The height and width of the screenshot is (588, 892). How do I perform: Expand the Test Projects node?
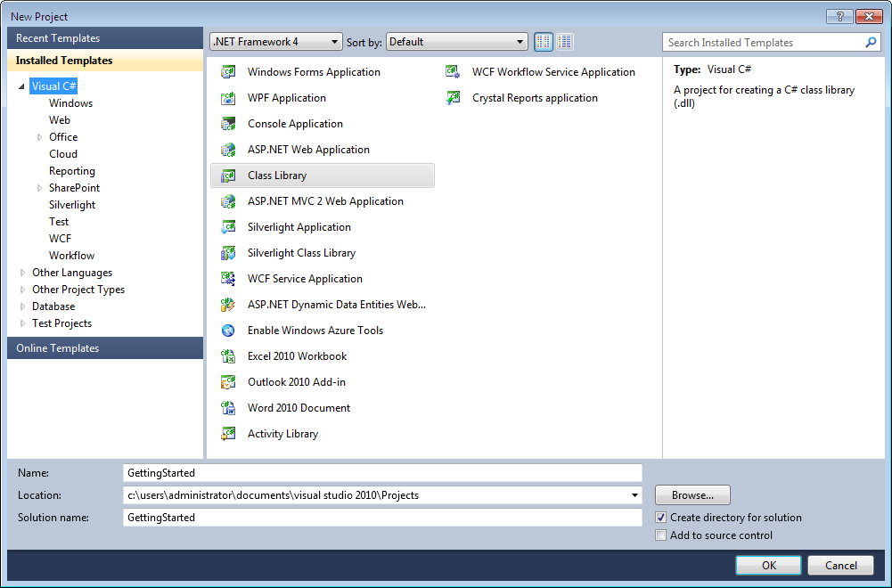[x=23, y=323]
